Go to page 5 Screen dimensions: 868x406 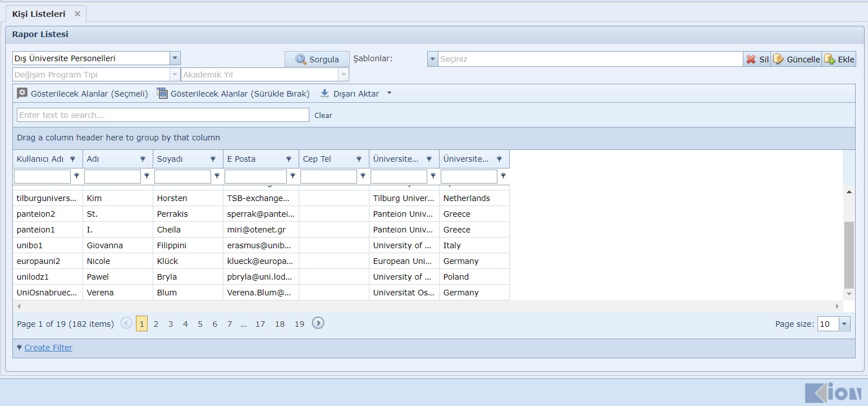(x=200, y=324)
